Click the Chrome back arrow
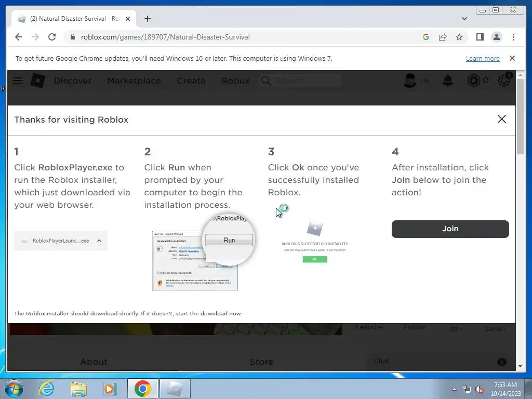The image size is (532, 399). (19, 37)
